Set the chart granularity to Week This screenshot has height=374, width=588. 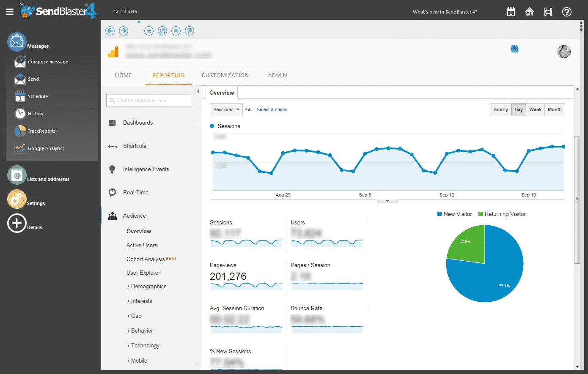tap(535, 109)
